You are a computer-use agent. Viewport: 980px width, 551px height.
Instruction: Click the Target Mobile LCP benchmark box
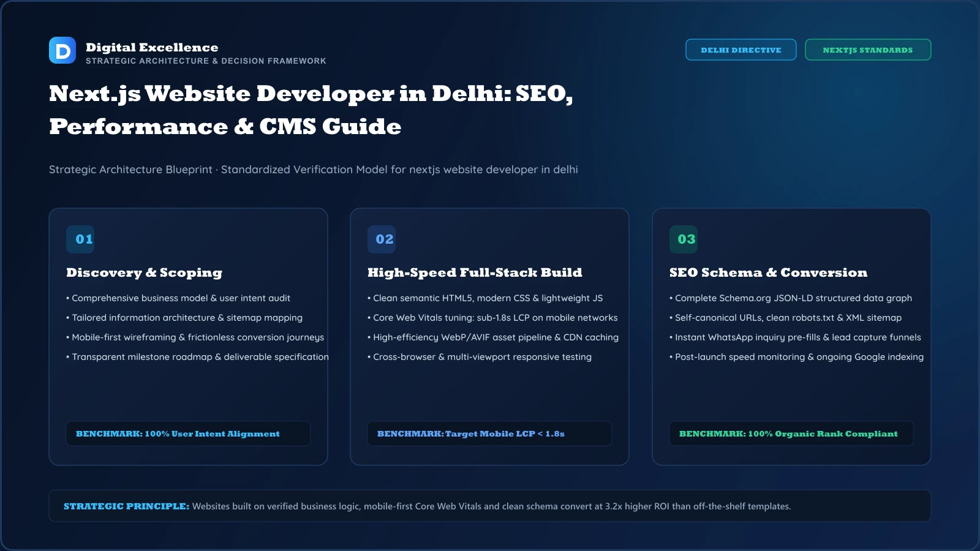(x=489, y=433)
